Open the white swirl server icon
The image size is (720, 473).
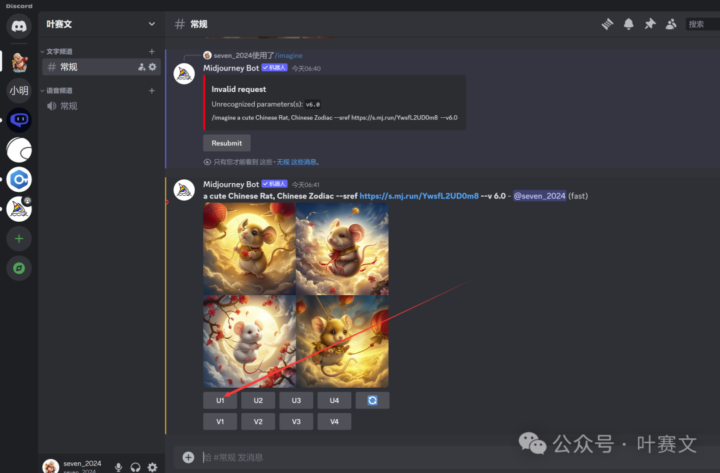(19, 150)
